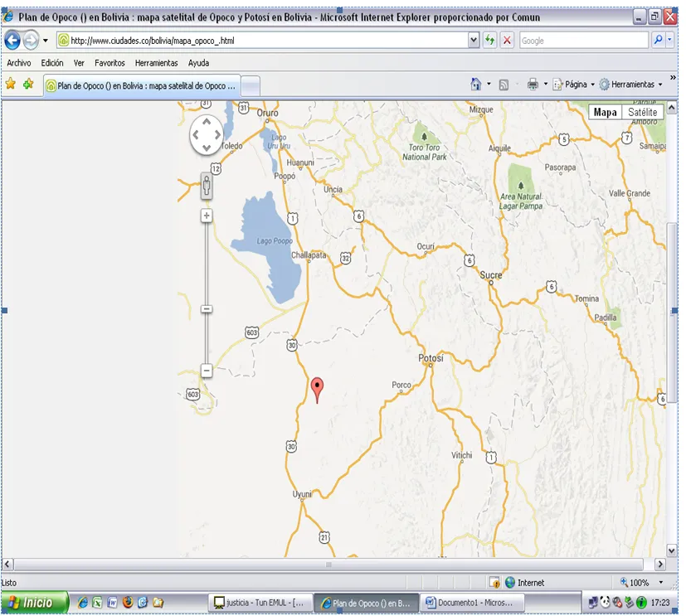Screen dimensions: 686x616
Task: Expand the print options dropdown arrow
Action: [x=546, y=84]
